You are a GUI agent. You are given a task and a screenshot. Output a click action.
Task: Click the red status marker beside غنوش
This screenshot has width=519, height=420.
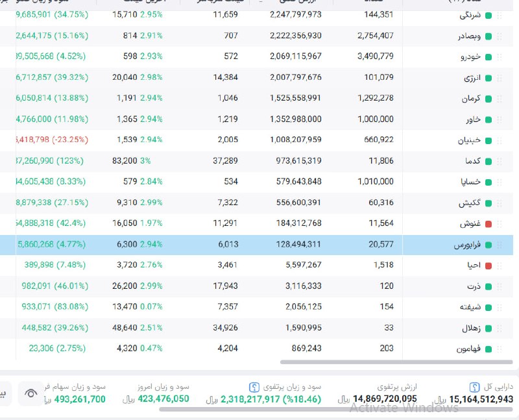click(x=489, y=224)
